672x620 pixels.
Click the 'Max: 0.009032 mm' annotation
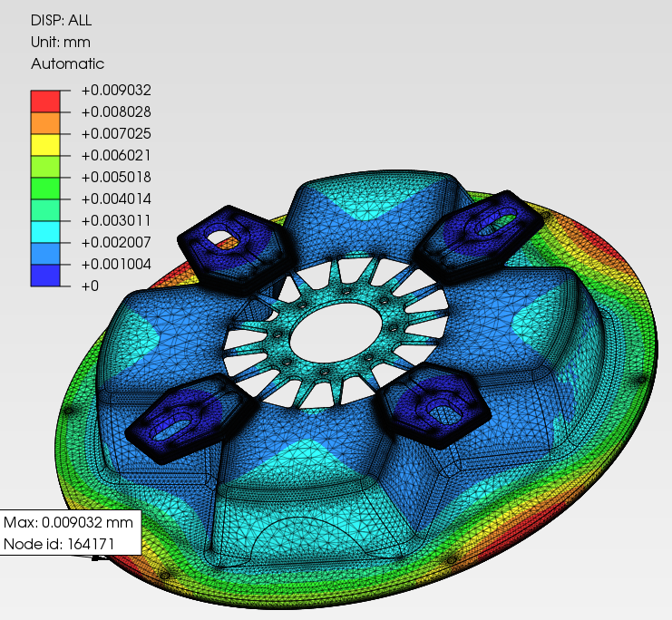click(x=68, y=522)
